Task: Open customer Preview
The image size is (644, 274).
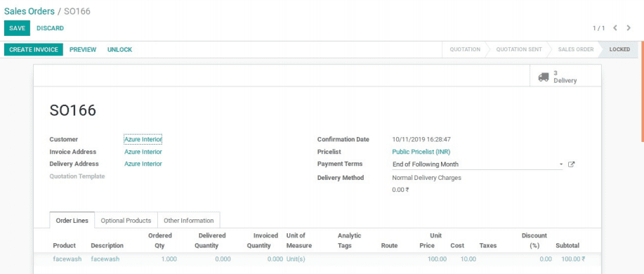Action: click(x=83, y=50)
